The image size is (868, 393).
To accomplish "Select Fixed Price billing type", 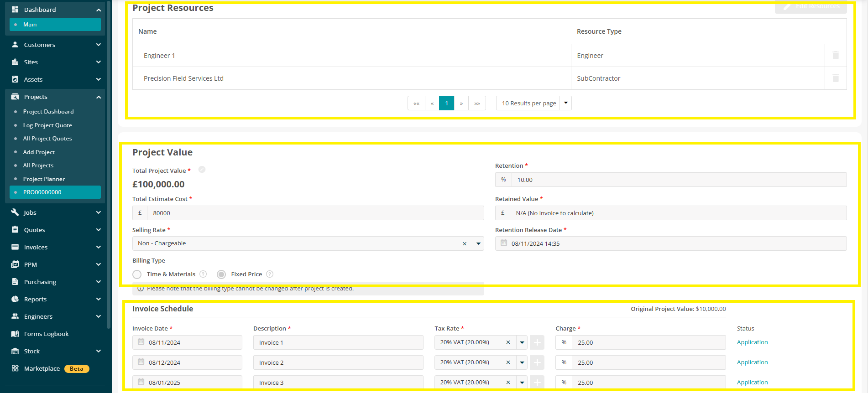I will pos(221,274).
